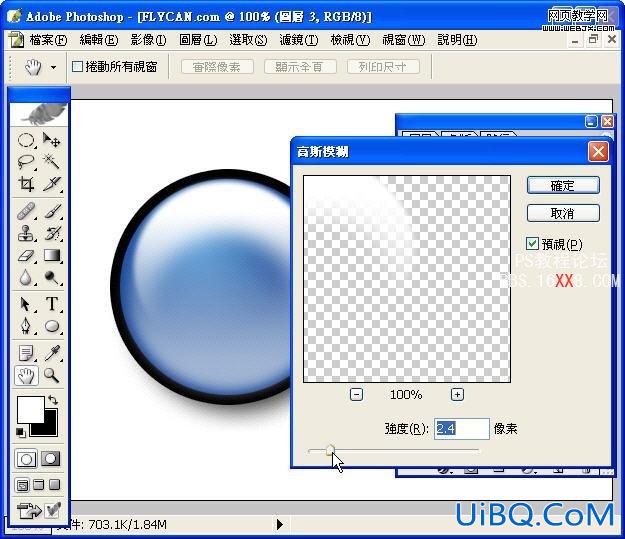Select the History Brush tool
Viewport: 625px width, 539px height.
[x=51, y=233]
